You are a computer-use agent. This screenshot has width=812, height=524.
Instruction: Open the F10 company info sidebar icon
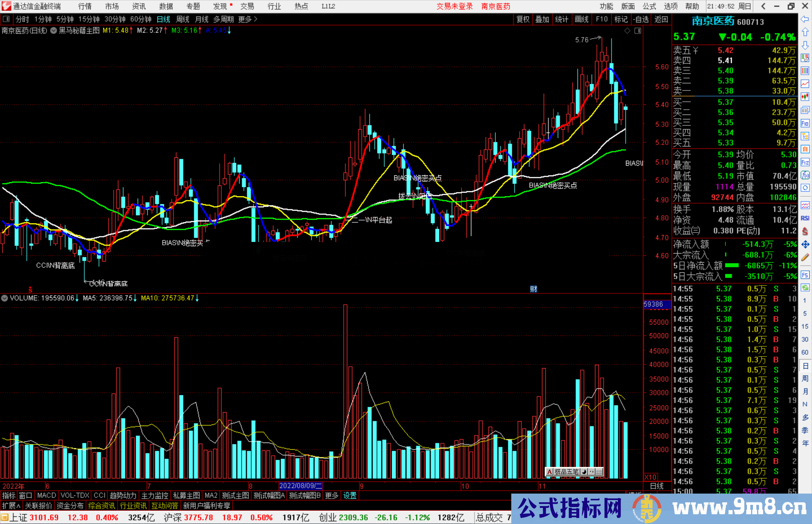(x=805, y=123)
